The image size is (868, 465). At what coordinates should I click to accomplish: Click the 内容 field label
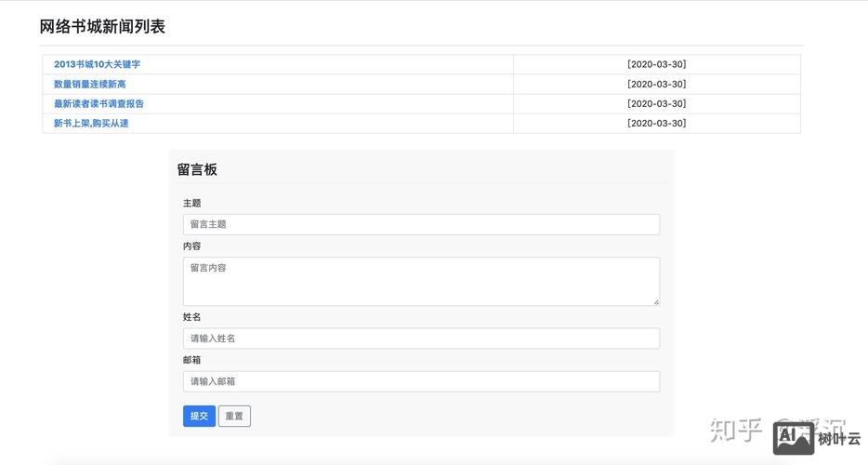pyautogui.click(x=191, y=246)
